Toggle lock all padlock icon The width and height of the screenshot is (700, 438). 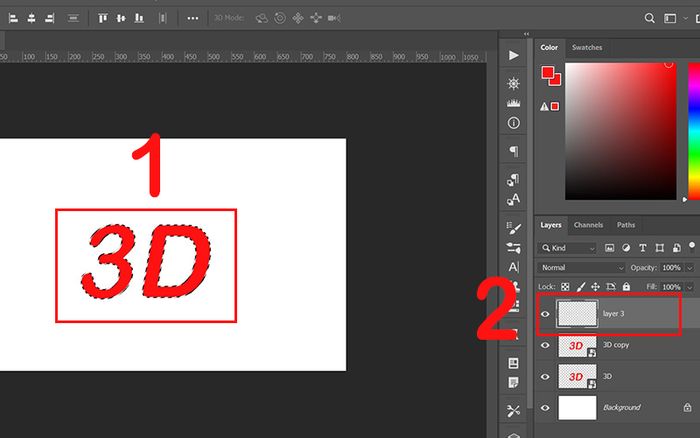(626, 286)
